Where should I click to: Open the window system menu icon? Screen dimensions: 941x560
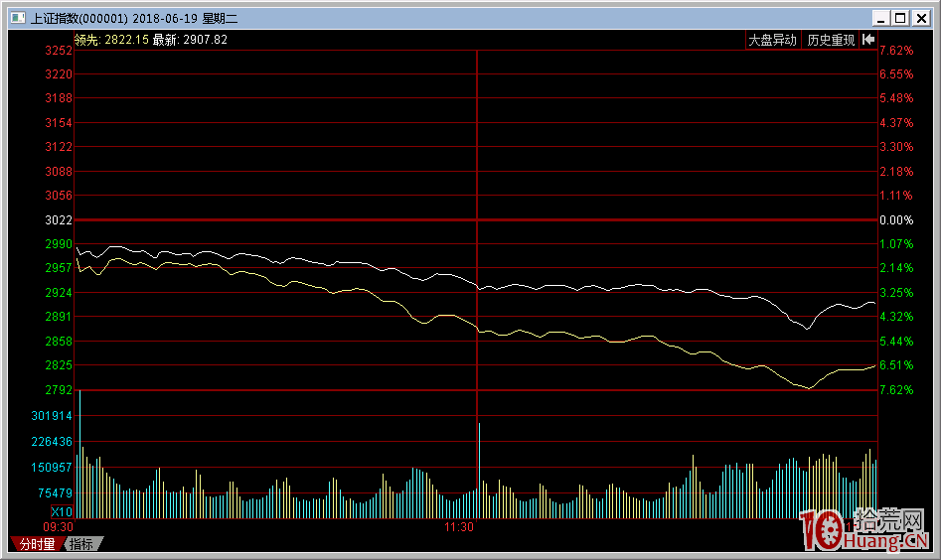point(17,18)
